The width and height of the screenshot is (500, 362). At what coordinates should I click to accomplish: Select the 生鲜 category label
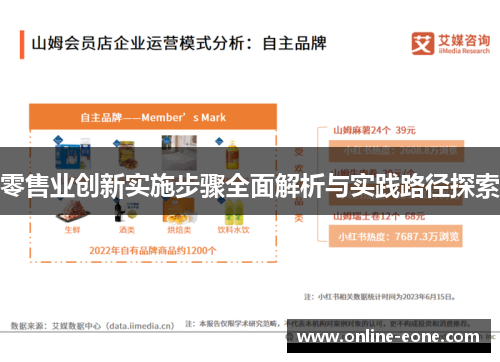click(x=72, y=230)
